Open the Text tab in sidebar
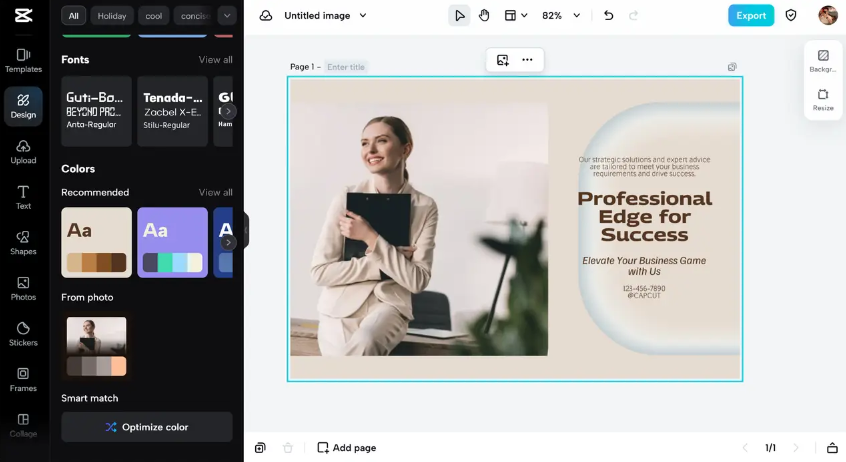846x462 pixels. [x=23, y=196]
